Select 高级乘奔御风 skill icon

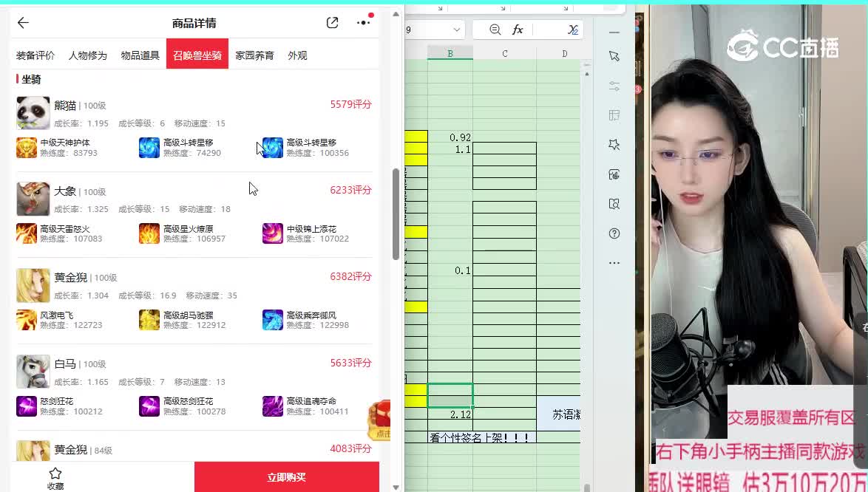272,320
